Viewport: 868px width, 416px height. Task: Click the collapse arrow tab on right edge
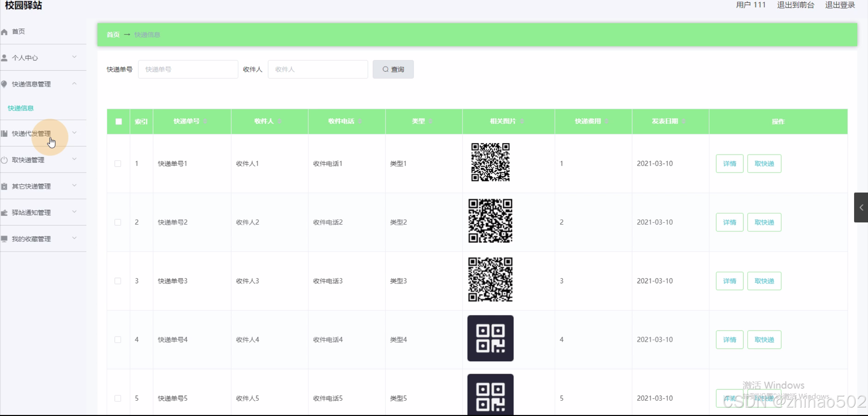pyautogui.click(x=861, y=207)
